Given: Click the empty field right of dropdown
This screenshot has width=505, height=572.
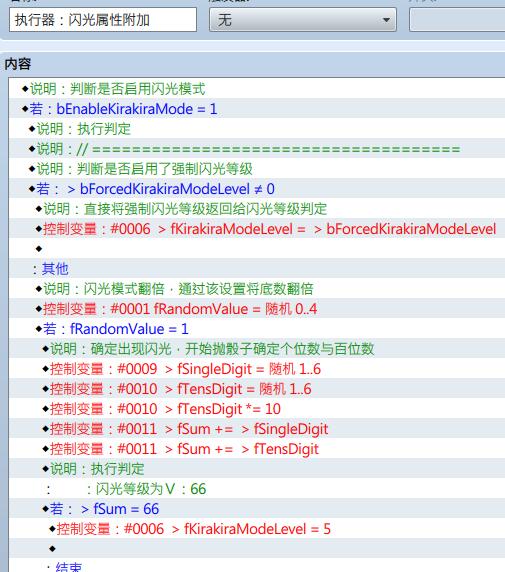Looking at the screenshot, I should coord(457,20).
